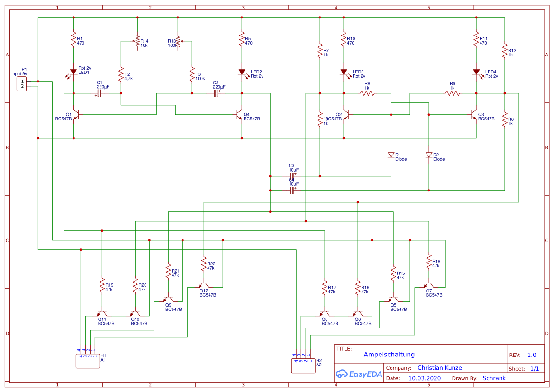This screenshot has width=554, height=392.
Task: Click transistor Q4 BC547B symbol
Action: (x=239, y=115)
